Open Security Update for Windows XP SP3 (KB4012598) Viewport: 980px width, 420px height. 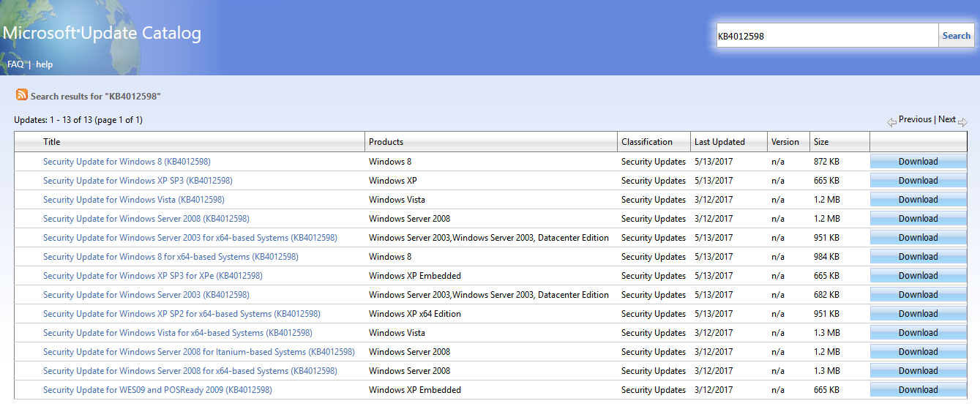pyautogui.click(x=138, y=181)
